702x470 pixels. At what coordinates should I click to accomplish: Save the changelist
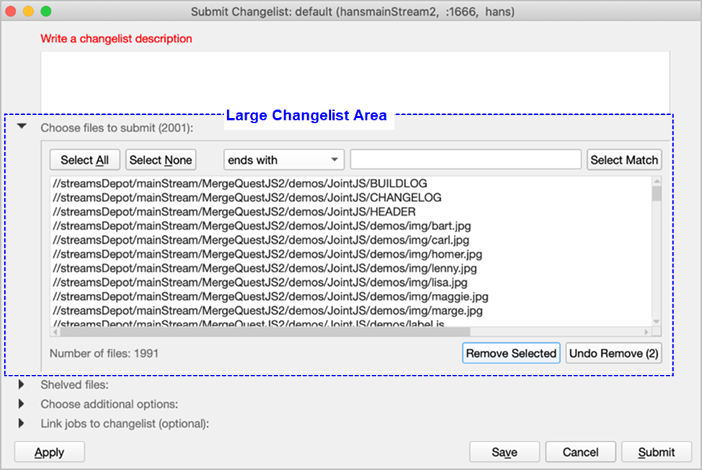tap(504, 452)
